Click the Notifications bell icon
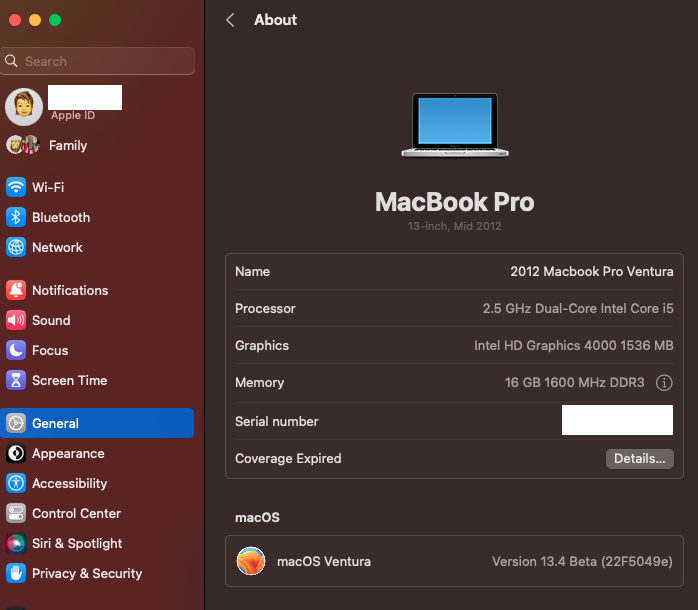The width and height of the screenshot is (698, 610). coord(16,290)
